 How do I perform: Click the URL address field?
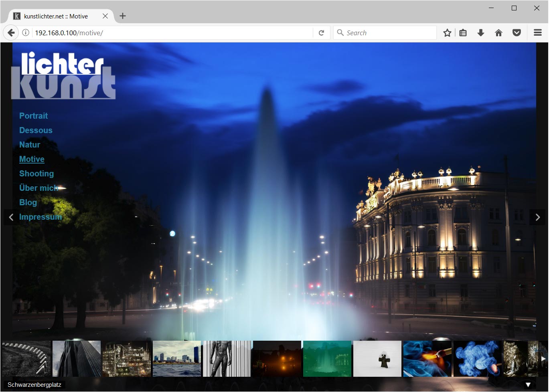click(x=172, y=33)
